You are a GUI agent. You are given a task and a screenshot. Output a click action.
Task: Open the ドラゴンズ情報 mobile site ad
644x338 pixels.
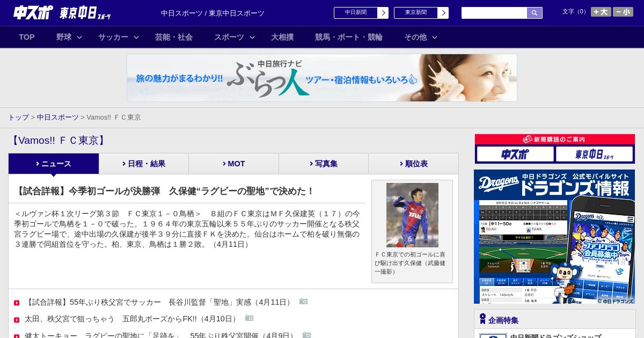[x=554, y=237]
